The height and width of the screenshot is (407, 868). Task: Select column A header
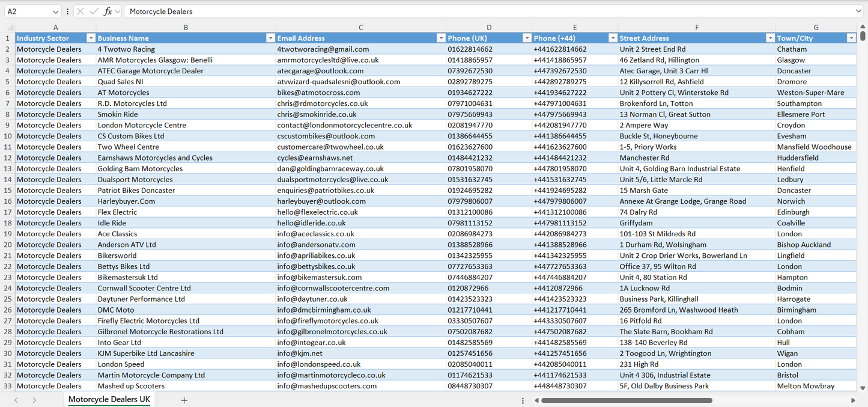[x=55, y=28]
